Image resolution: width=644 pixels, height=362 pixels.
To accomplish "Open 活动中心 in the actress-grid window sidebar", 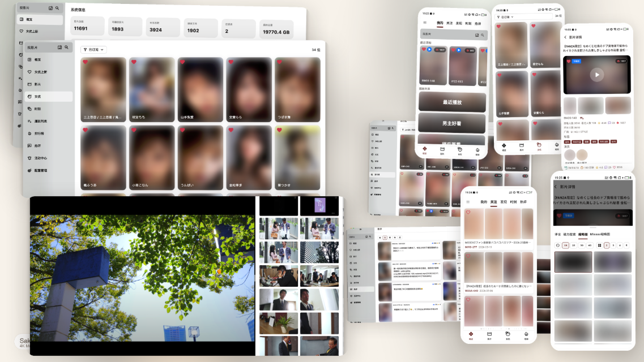I will [49, 158].
